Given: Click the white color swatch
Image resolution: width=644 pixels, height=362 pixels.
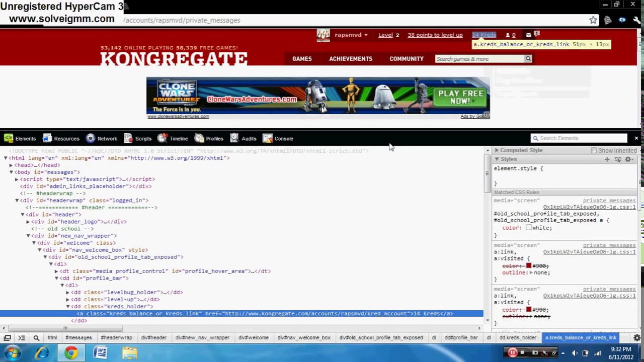Looking at the screenshot, I should tap(528, 228).
